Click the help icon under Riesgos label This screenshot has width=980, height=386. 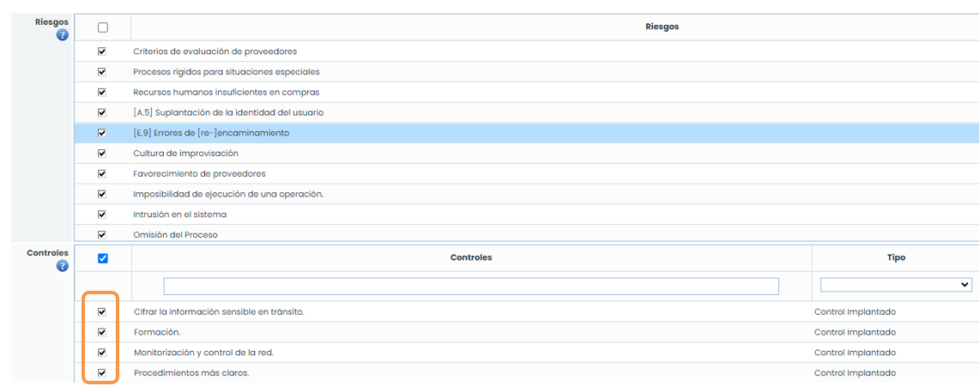pyautogui.click(x=62, y=35)
